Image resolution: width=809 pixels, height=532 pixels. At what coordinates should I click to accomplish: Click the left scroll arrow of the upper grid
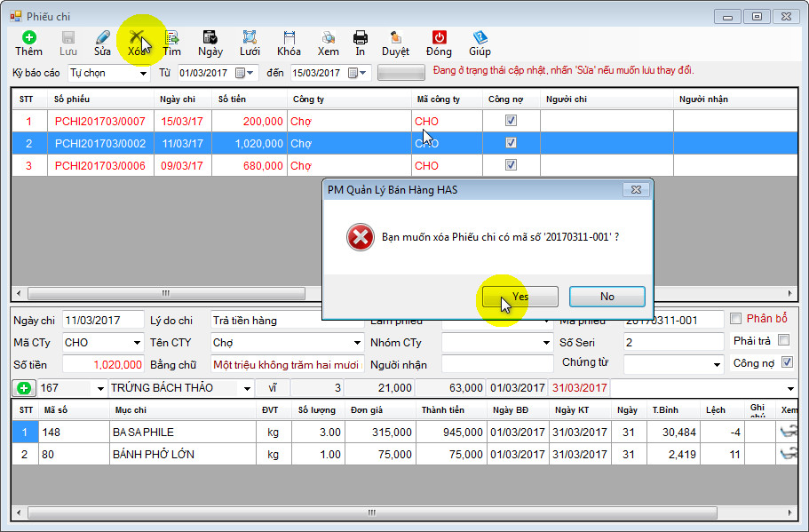[x=19, y=294]
